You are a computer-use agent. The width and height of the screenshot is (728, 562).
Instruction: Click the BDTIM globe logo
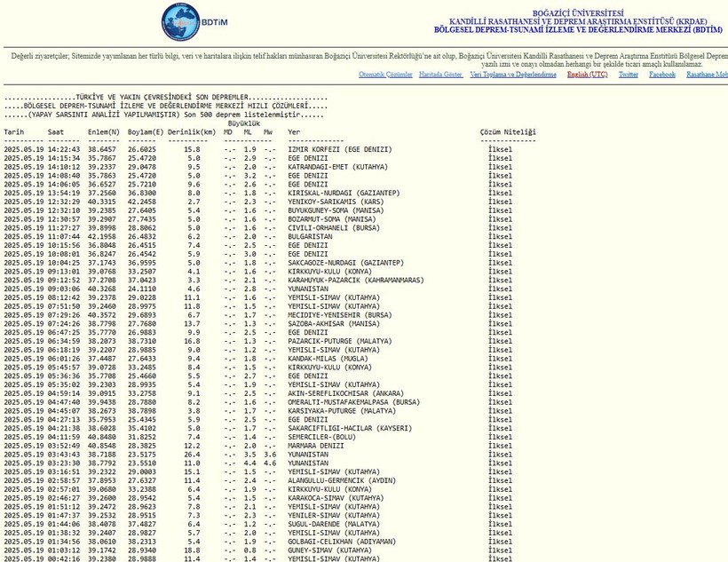point(180,21)
